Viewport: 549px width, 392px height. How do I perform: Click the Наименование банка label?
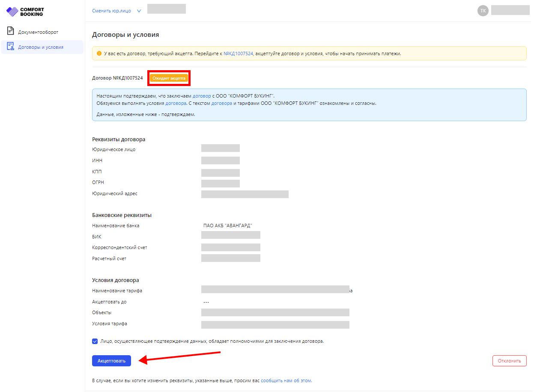116,226
